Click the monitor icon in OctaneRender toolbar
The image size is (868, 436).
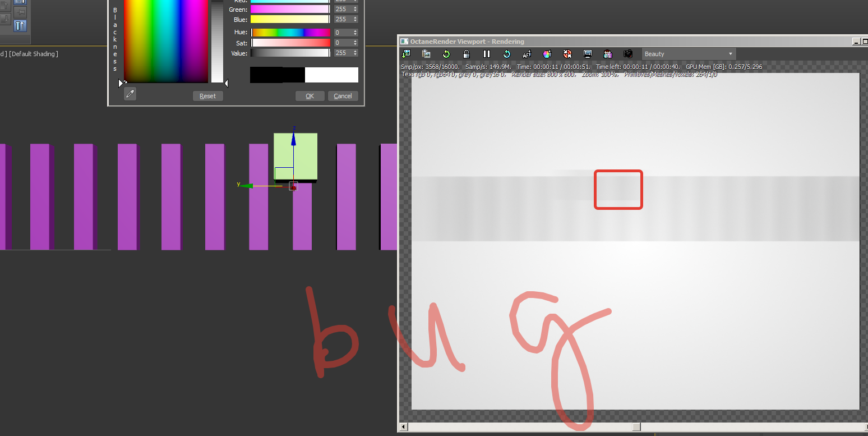pos(588,54)
